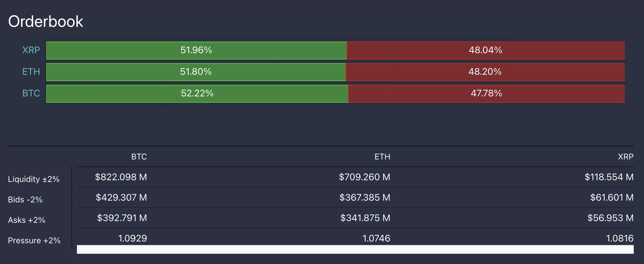Click the red ETH ask bar 48.20%

pyautogui.click(x=485, y=72)
